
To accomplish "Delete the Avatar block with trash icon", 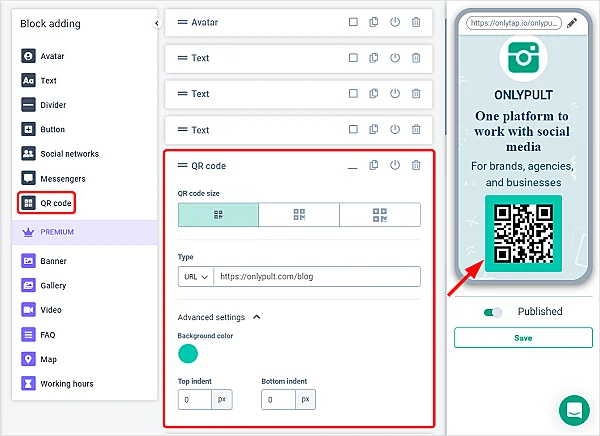I will click(416, 22).
